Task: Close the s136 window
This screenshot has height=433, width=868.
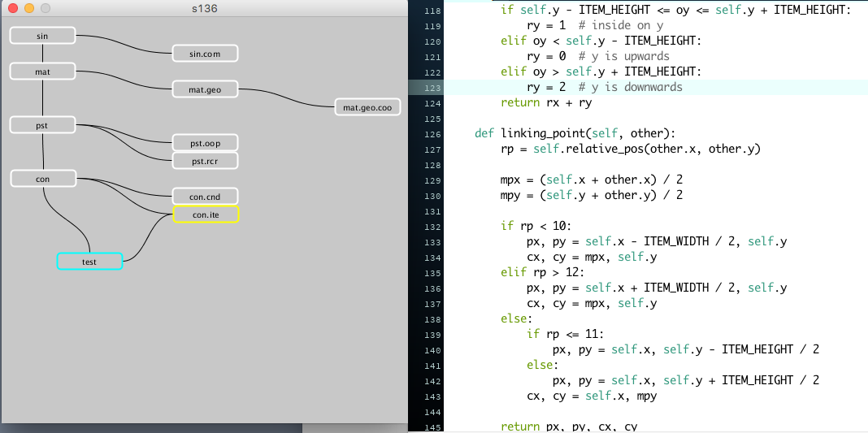Action: pyautogui.click(x=13, y=8)
